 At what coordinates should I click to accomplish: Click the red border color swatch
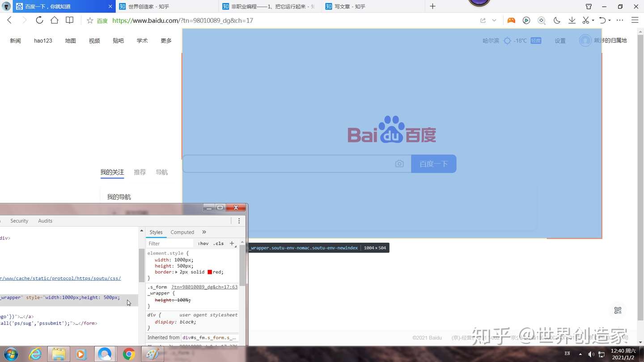210,272
